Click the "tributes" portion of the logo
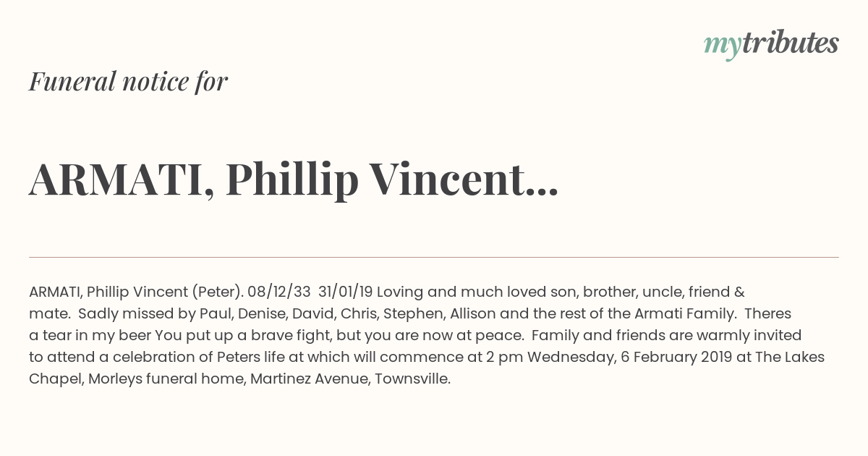 [791, 43]
